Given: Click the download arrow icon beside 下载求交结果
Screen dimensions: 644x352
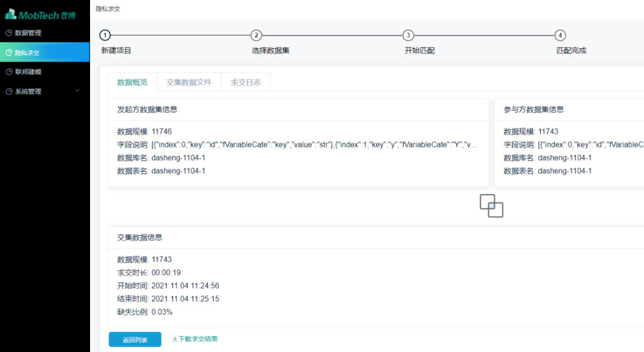Looking at the screenshot, I should (x=175, y=339).
